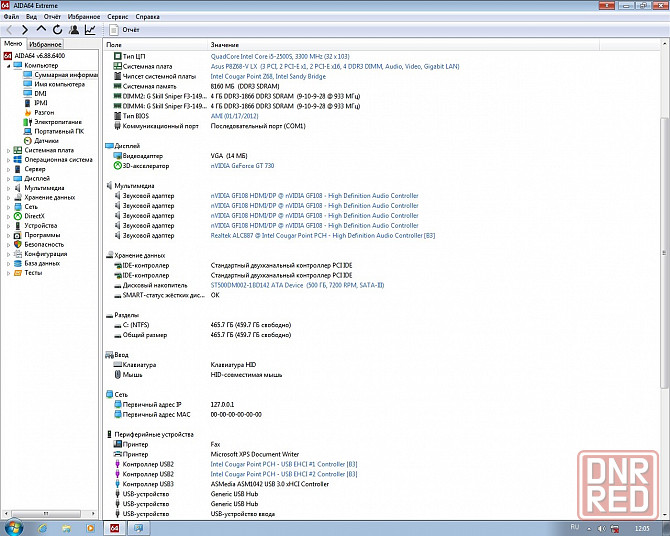This screenshot has width=670, height=536.
Task: Refresh the current AIDA64 page
Action: [57, 29]
